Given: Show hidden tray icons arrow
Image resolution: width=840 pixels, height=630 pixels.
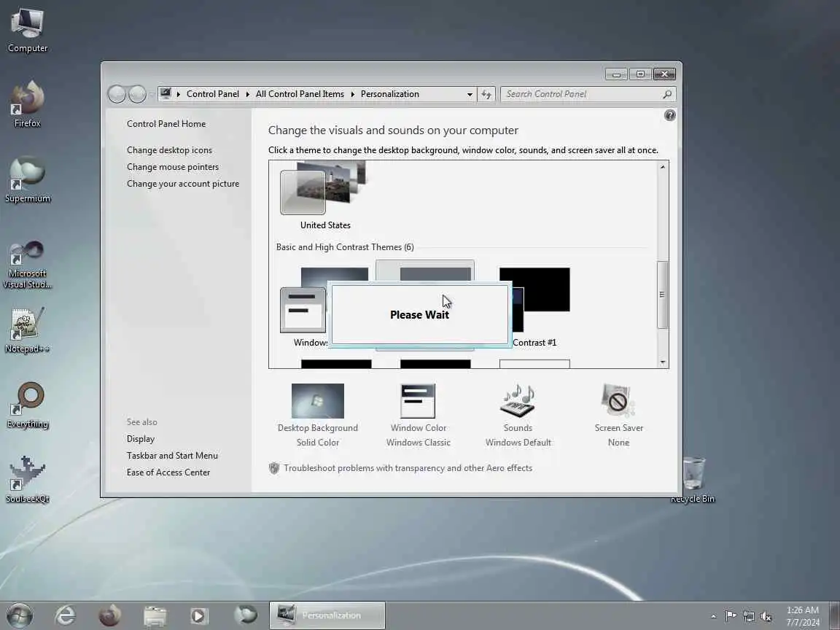Looking at the screenshot, I should 714,616.
